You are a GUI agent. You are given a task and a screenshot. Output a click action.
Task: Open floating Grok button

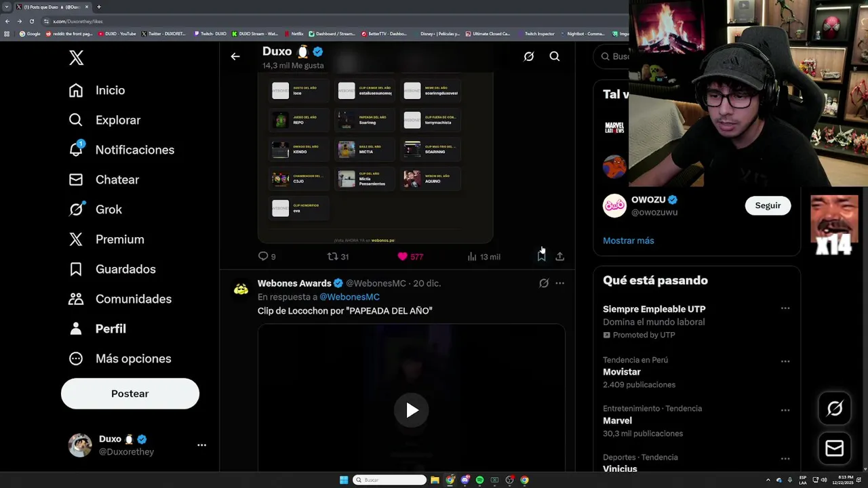click(x=835, y=409)
